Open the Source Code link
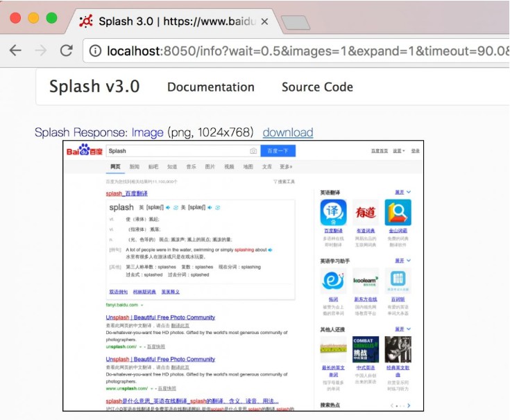Screen dimensions: 510x420 tap(317, 87)
